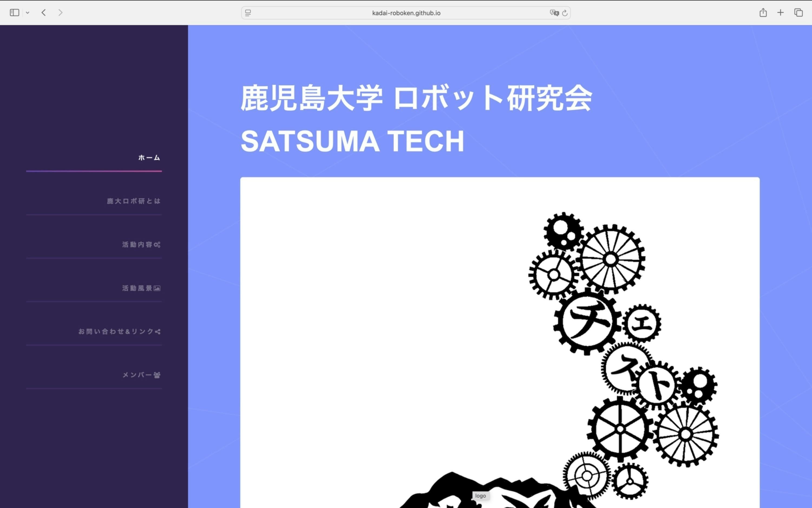Viewport: 812px width, 508px height.
Task: Click the kadai-roboken.github.io address field
Action: coord(406,13)
